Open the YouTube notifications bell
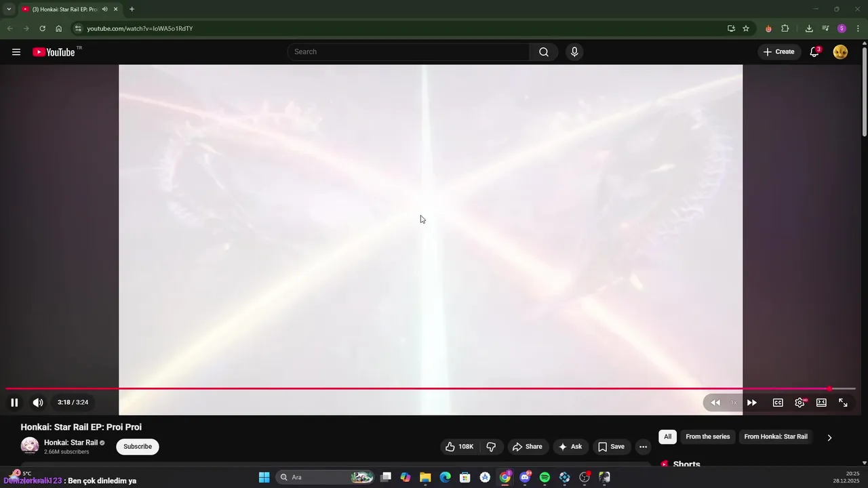The height and width of the screenshot is (488, 868). [x=814, y=52]
